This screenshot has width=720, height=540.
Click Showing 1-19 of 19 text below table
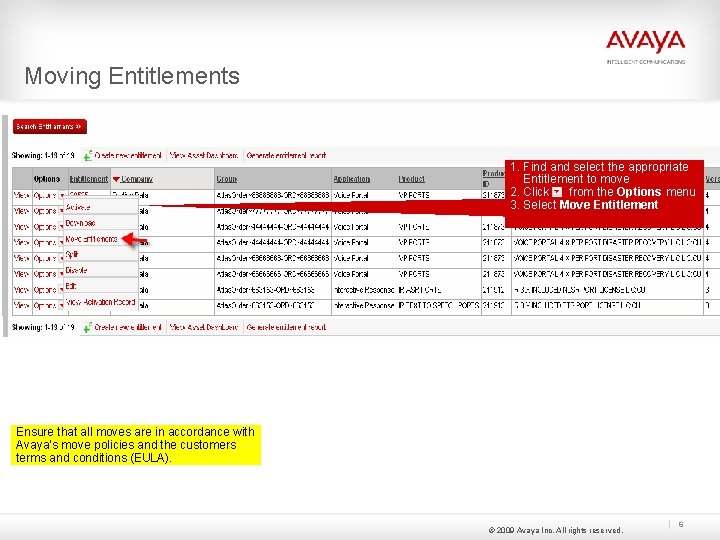(x=43, y=327)
